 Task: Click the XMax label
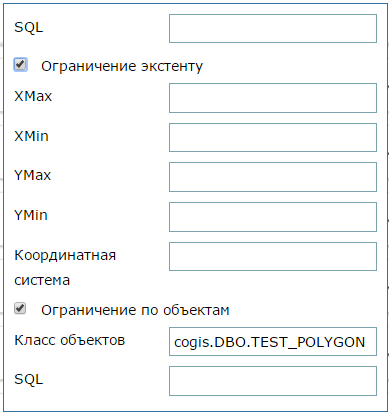(x=33, y=96)
